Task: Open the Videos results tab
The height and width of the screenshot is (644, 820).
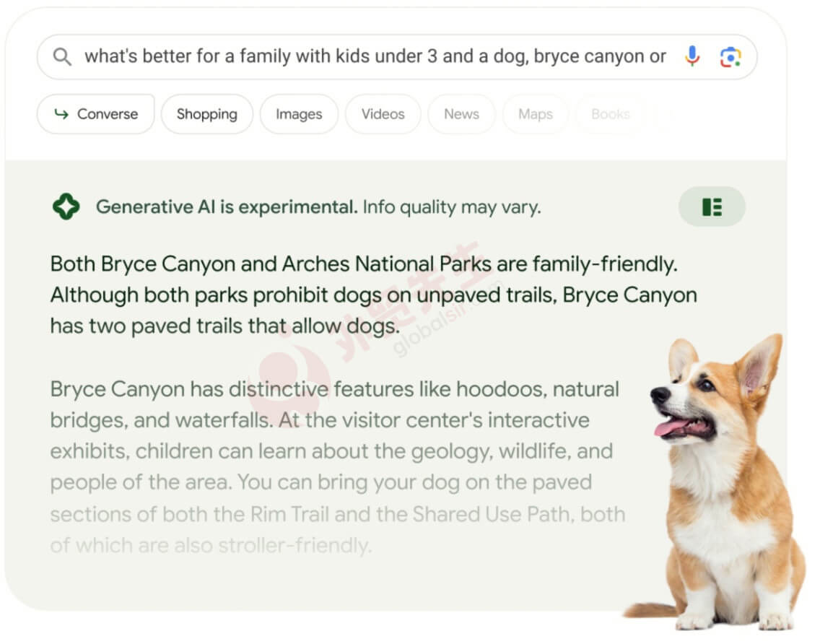Action: (x=383, y=114)
